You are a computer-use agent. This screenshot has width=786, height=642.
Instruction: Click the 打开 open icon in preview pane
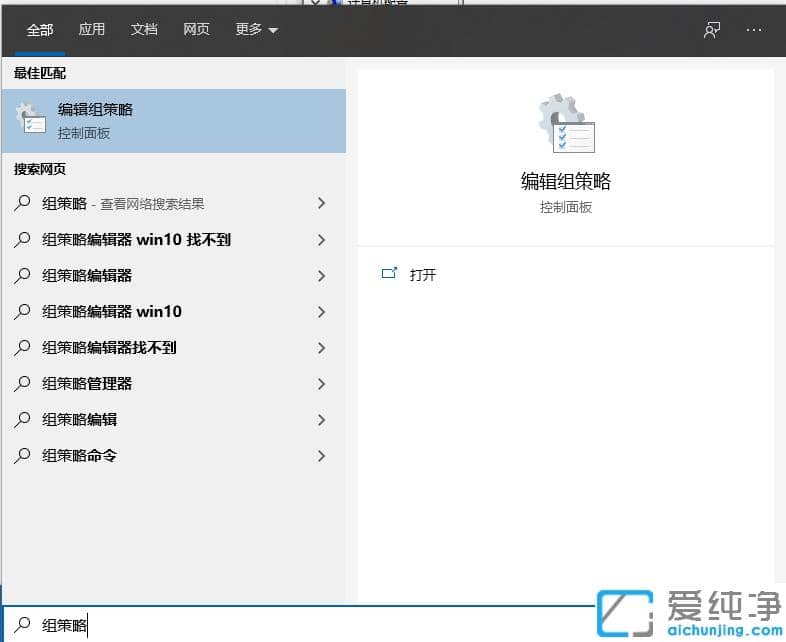tap(390, 274)
